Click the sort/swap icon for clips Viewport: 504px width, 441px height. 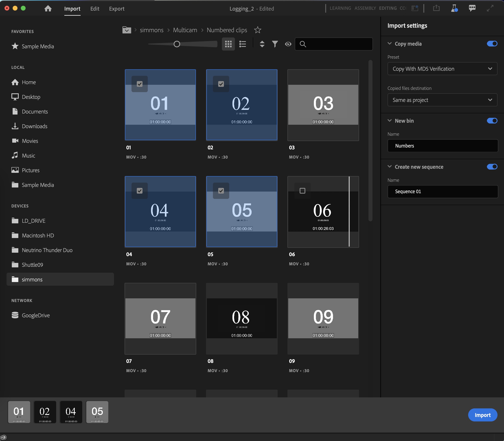[x=261, y=44]
